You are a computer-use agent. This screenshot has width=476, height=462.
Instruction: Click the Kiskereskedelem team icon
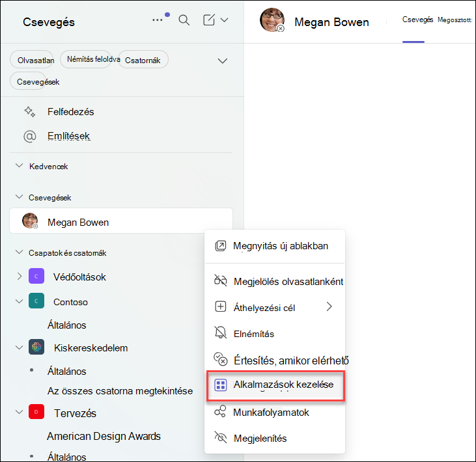tap(36, 347)
